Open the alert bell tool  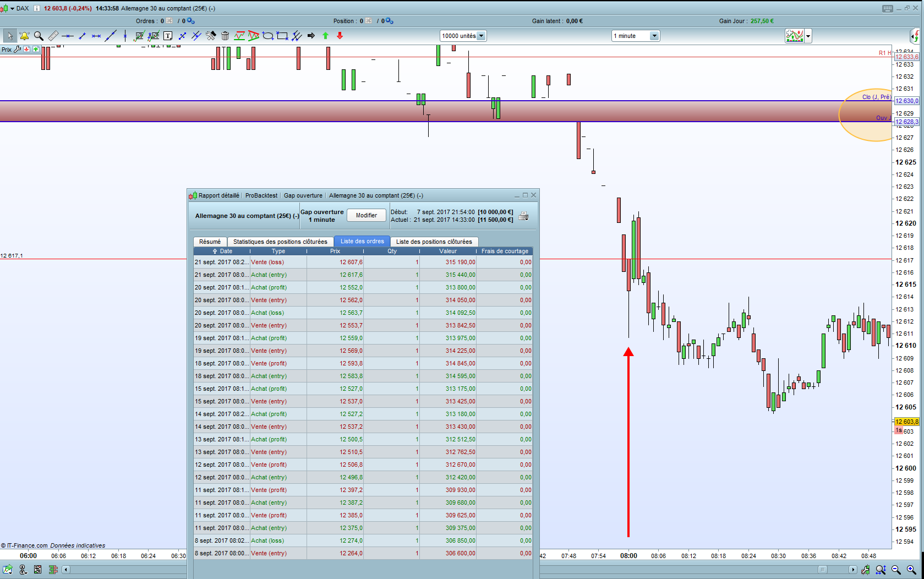[x=24, y=36]
